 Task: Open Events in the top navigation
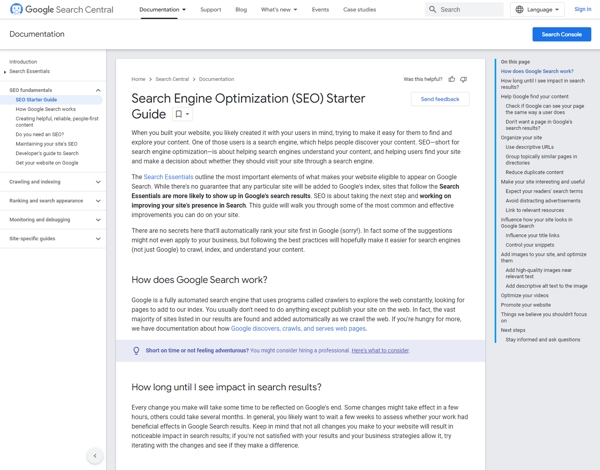[x=320, y=10]
